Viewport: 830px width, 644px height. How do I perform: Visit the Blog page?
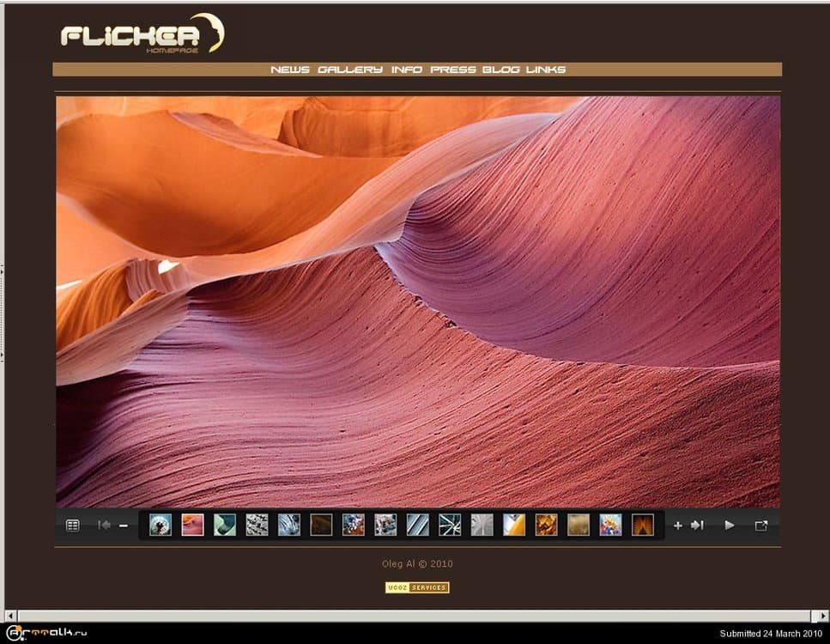pos(500,70)
